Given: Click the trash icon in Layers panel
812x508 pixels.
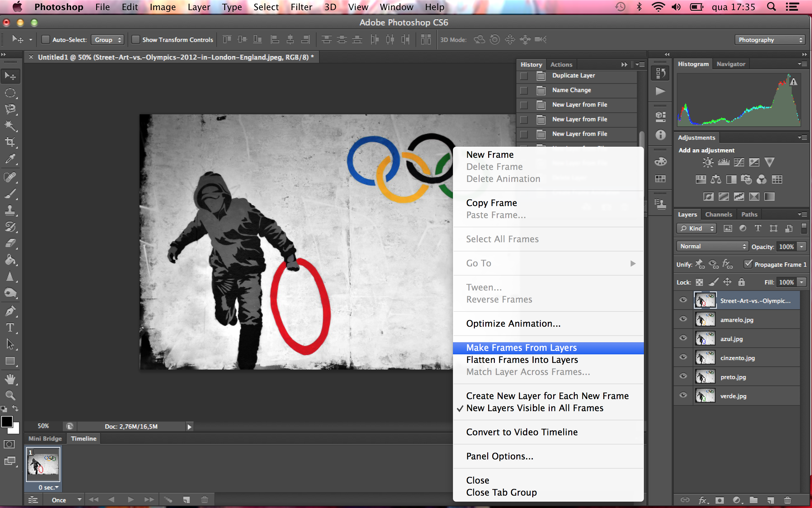Looking at the screenshot, I should coord(788,500).
